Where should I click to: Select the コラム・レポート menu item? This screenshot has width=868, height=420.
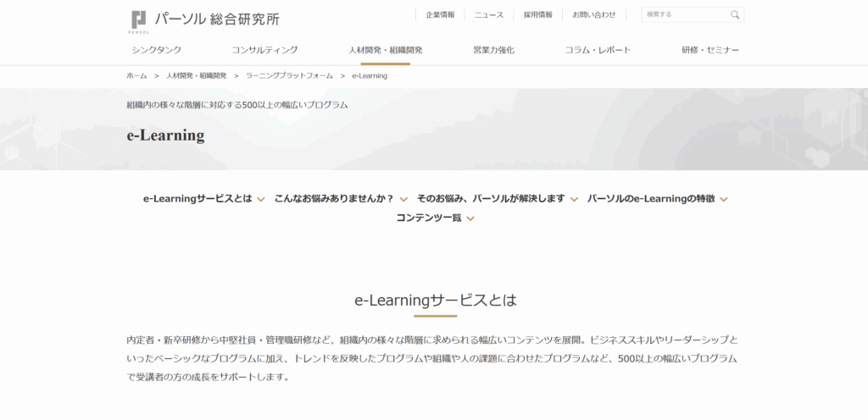pyautogui.click(x=598, y=50)
